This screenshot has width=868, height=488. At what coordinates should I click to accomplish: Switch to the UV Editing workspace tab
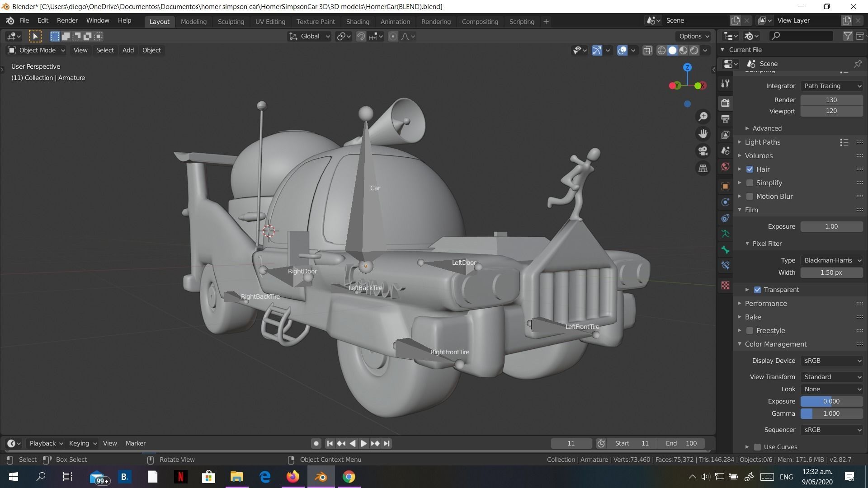pyautogui.click(x=270, y=21)
